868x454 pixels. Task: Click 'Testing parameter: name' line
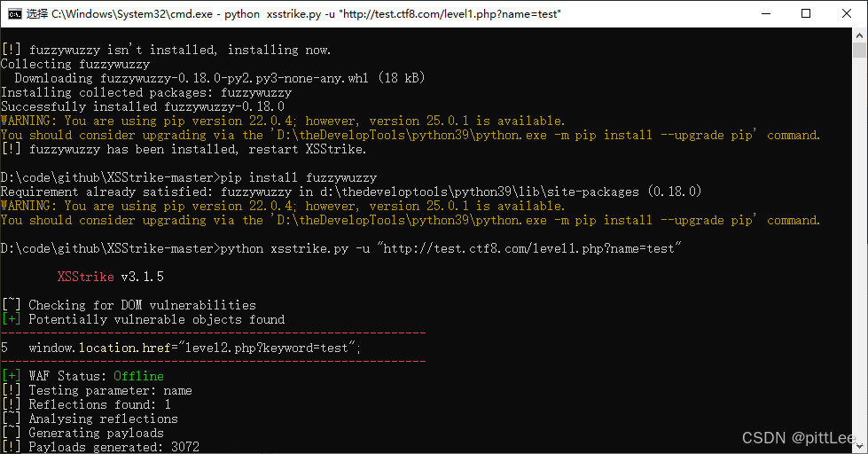[x=97, y=390]
